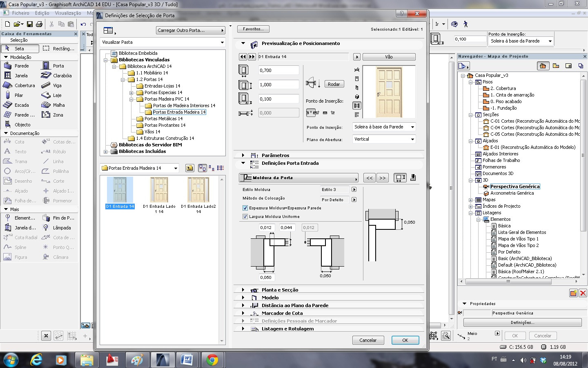Open Google Chrome from taskbar
This screenshot has width=588, height=368.
pyautogui.click(x=212, y=360)
